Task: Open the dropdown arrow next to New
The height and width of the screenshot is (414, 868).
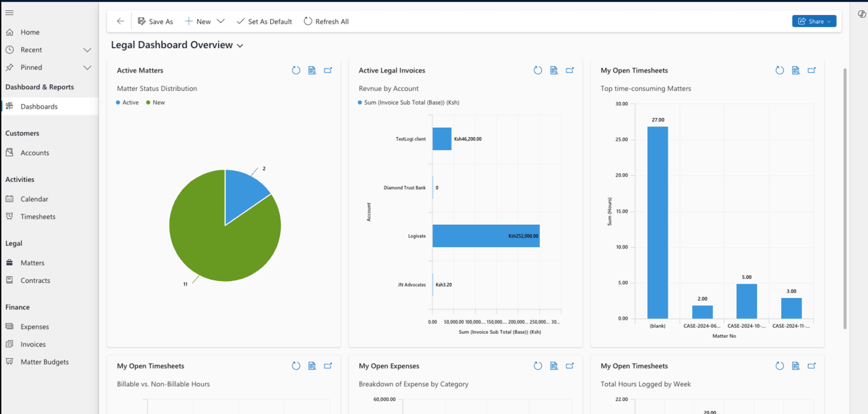Action: (221, 21)
